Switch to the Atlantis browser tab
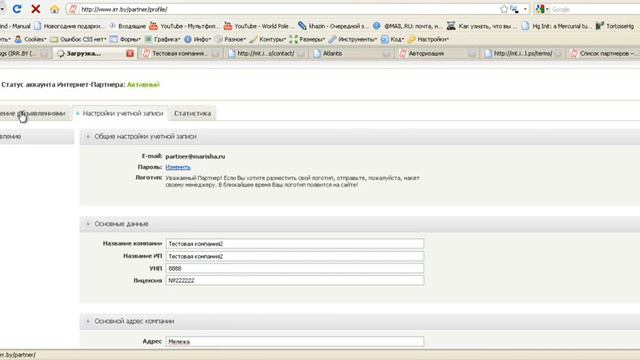This screenshot has width=640, height=360. point(351,53)
